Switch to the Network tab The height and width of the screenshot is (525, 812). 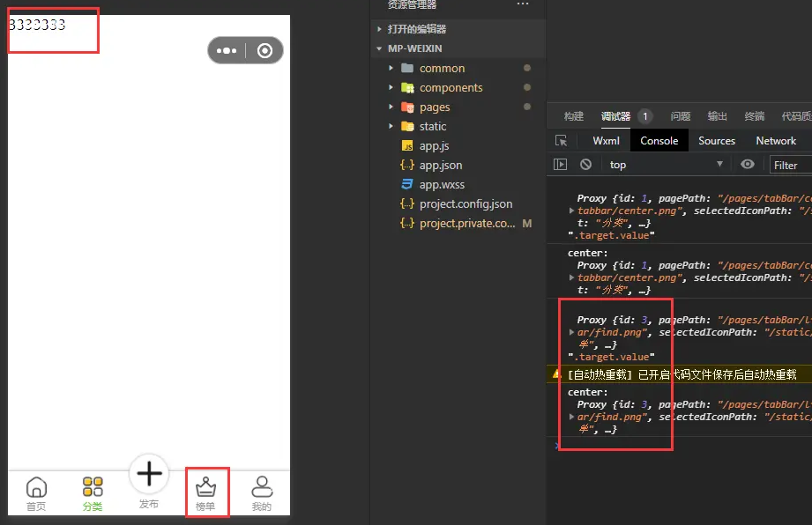point(776,141)
